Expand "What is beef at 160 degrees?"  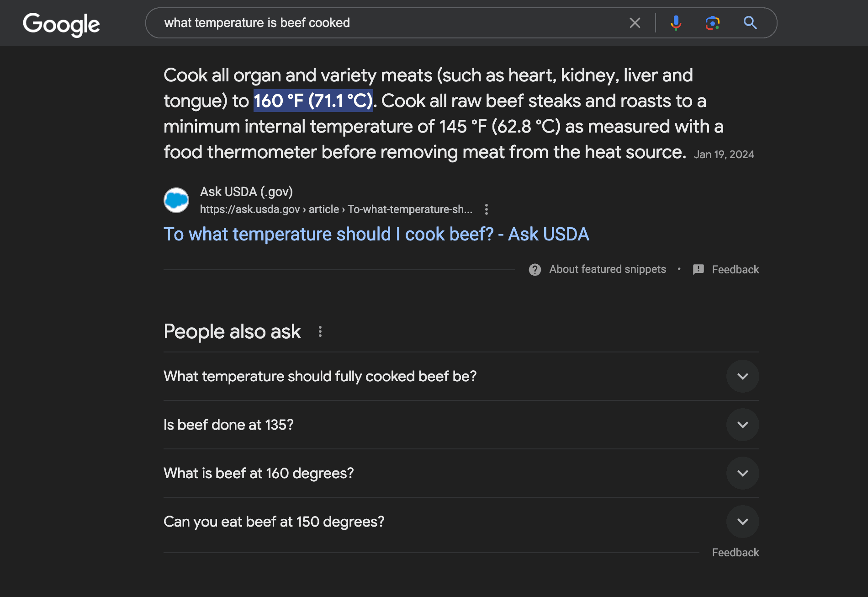coord(742,473)
